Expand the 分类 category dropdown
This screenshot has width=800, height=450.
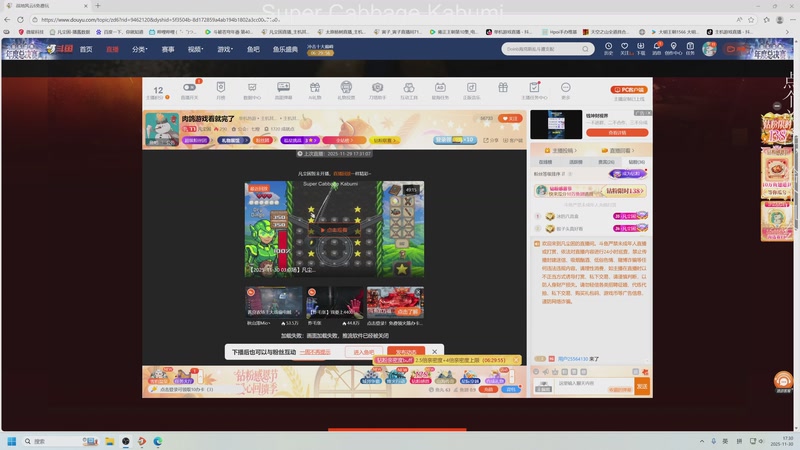point(139,49)
